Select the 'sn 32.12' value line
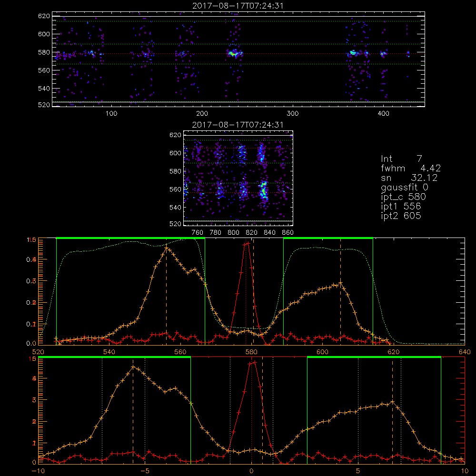The image size is (476, 476). (409, 178)
